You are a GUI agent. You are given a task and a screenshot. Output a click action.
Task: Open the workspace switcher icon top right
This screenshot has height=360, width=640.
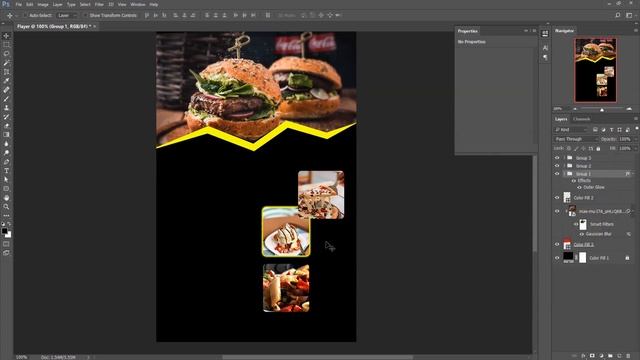tap(629, 15)
